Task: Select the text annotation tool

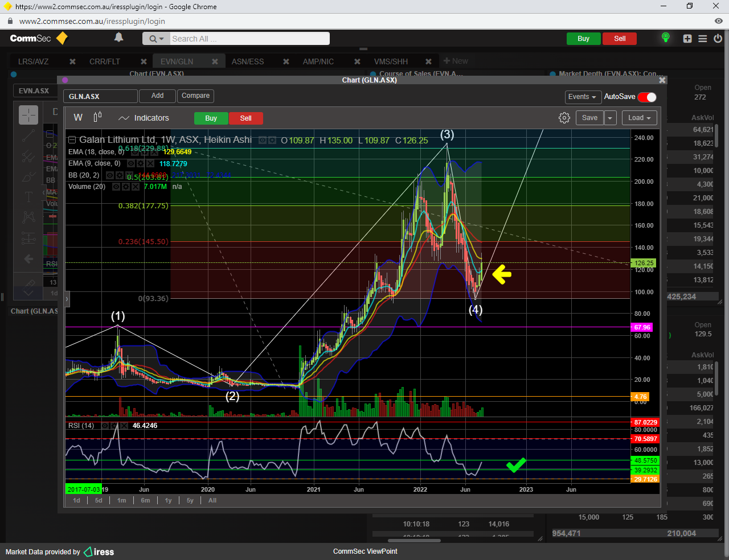Action: click(x=28, y=197)
